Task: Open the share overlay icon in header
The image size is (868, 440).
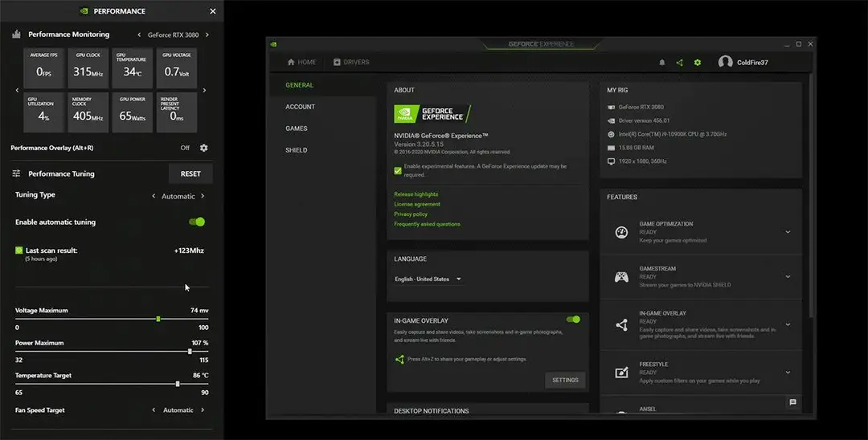Action: coord(679,63)
